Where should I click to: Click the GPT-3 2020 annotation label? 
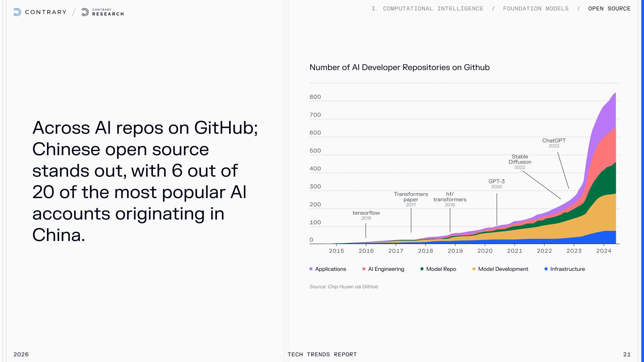pyautogui.click(x=496, y=183)
